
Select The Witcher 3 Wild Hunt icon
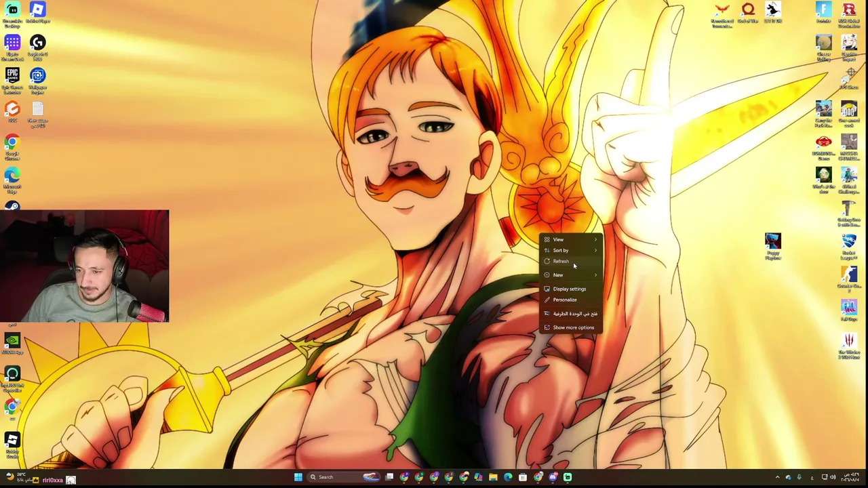point(849,346)
